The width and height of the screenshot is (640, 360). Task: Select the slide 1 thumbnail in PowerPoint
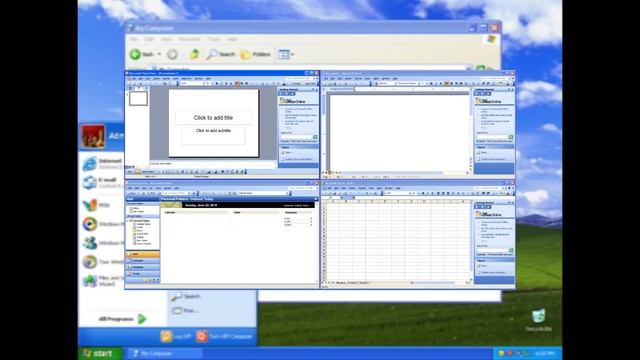138,98
